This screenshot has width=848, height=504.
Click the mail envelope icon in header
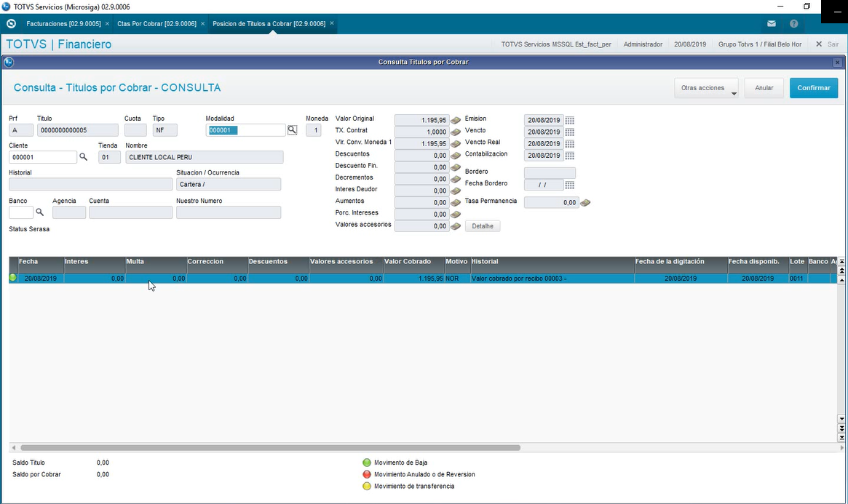point(771,24)
